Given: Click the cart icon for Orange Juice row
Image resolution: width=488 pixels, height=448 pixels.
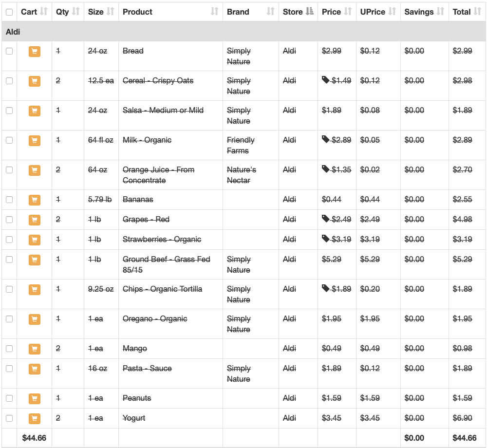Looking at the screenshot, I should click(x=35, y=170).
